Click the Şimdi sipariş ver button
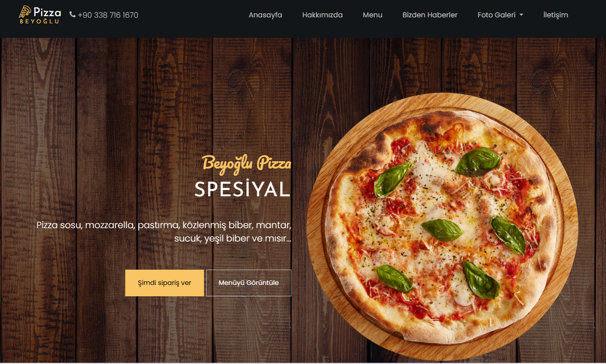Screen dimensions: 606x364 click(165, 283)
